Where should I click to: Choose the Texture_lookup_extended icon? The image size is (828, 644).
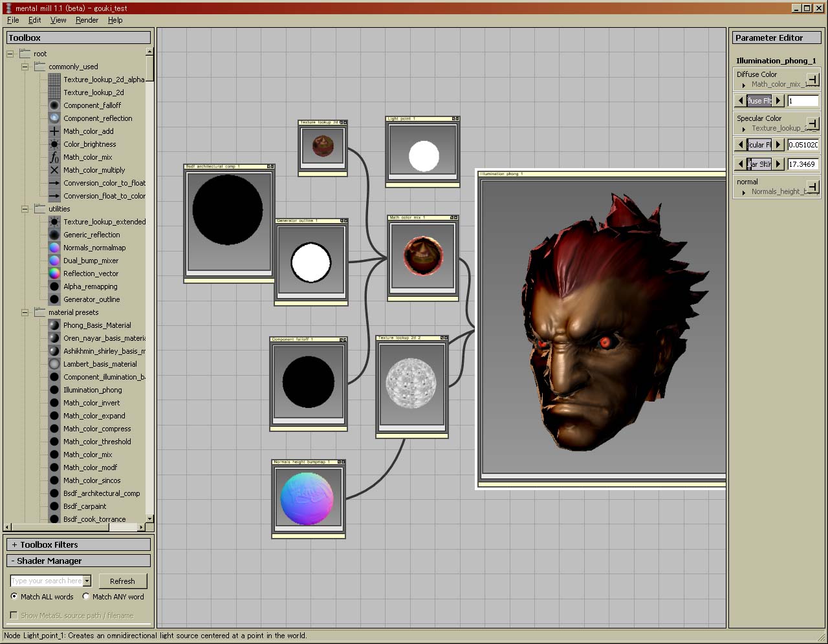54,222
